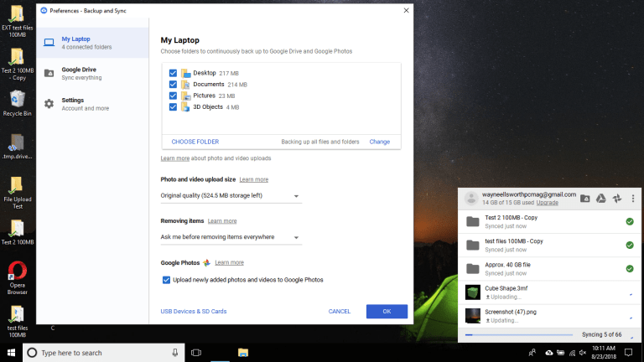This screenshot has height=362, width=644.
Task: Open Learn more beside Removing items
Action: click(x=222, y=221)
